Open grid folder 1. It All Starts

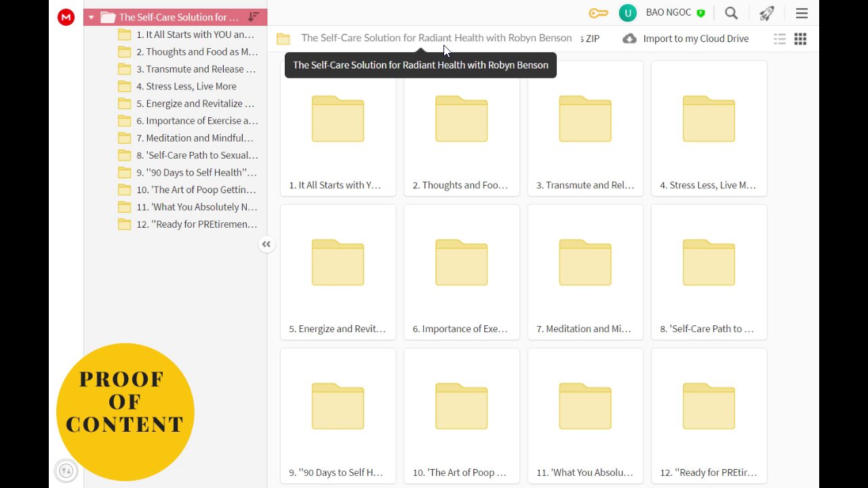tap(338, 128)
